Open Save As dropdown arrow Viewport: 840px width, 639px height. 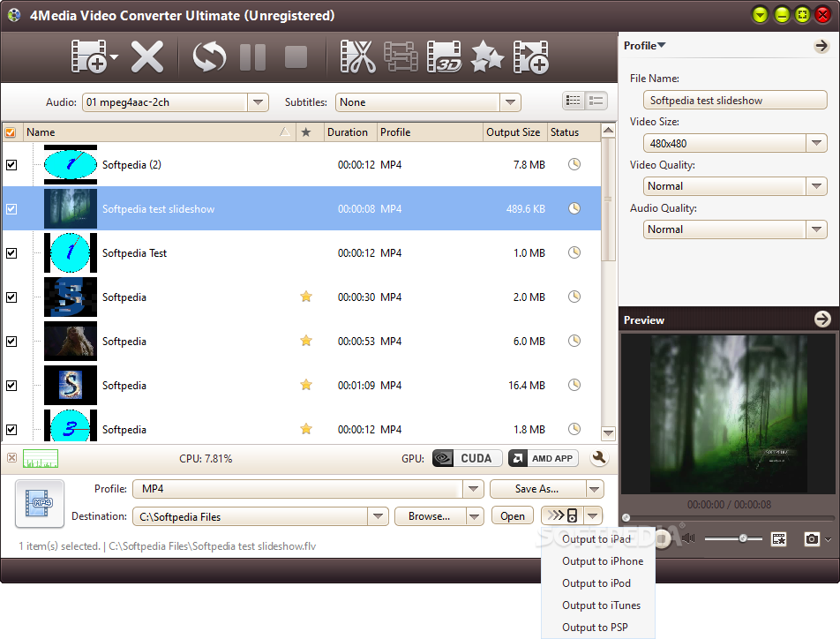click(594, 488)
